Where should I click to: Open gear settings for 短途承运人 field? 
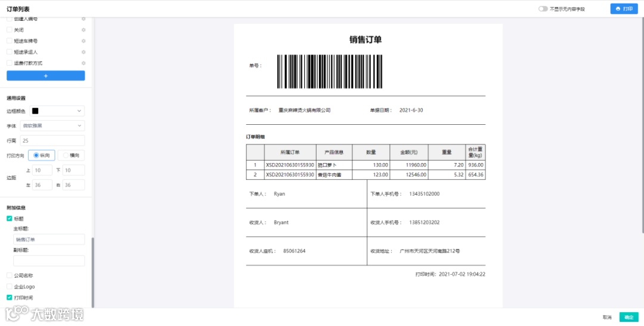83,52
